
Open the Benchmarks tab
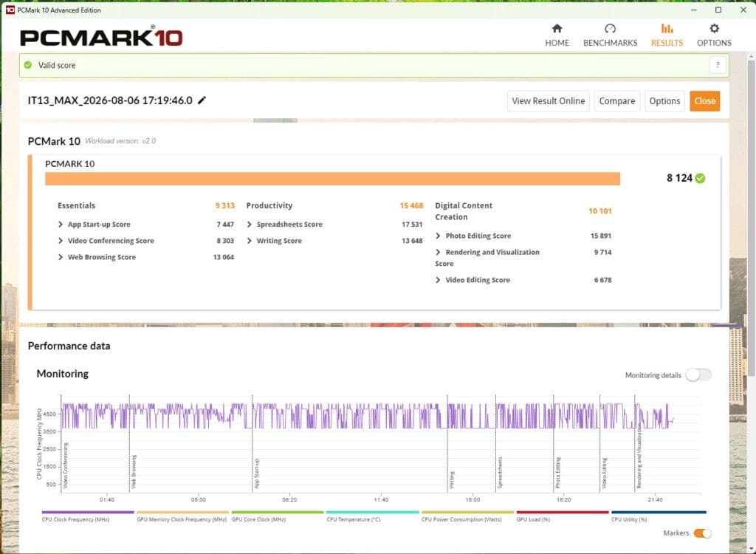pyautogui.click(x=610, y=35)
